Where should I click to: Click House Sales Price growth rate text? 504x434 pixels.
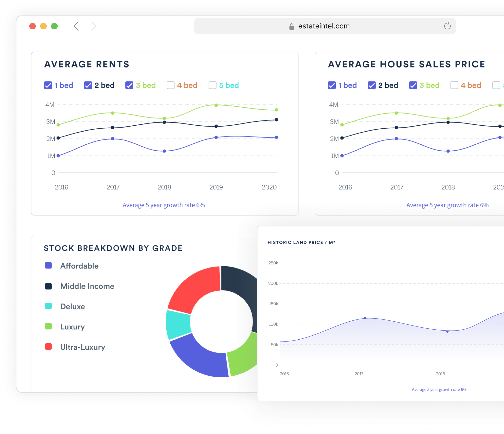[448, 205]
